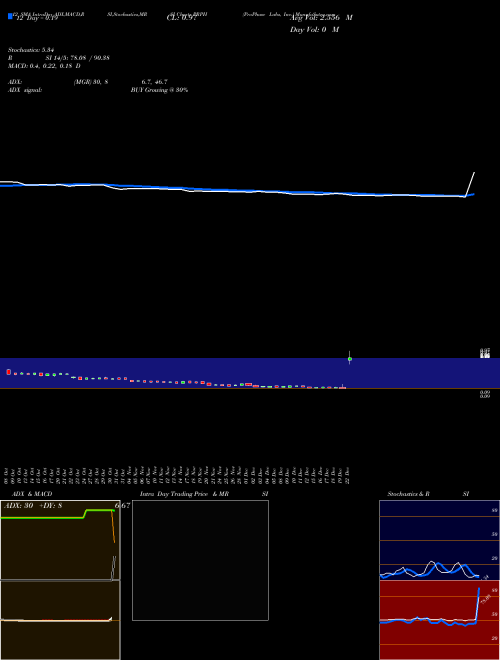The image size is (500, 660).
Task: Open the empty intraday trading price panel
Action: click(x=200, y=560)
